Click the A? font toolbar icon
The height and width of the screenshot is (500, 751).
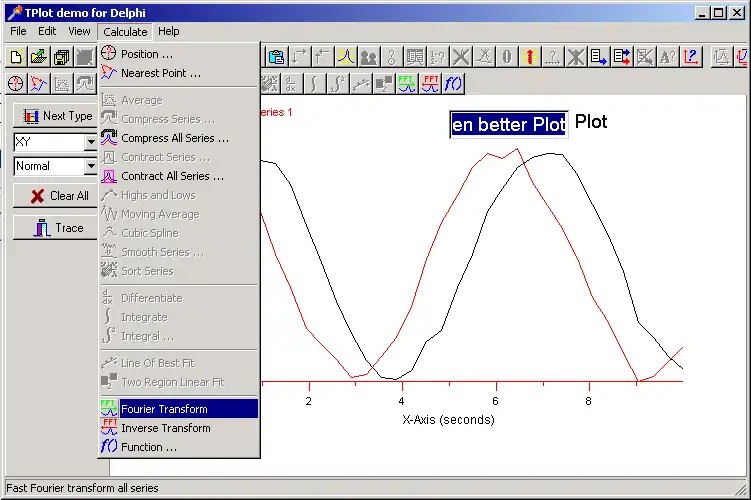pyautogui.click(x=667, y=57)
